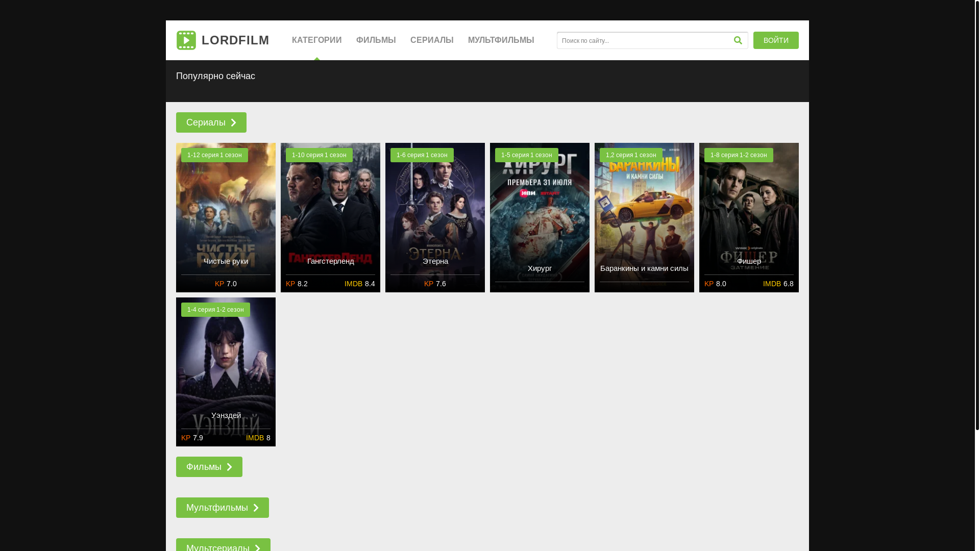This screenshot has height=551, width=980.
Task: Click Гангстерленд KP 8.2 rating
Action: 297,284
